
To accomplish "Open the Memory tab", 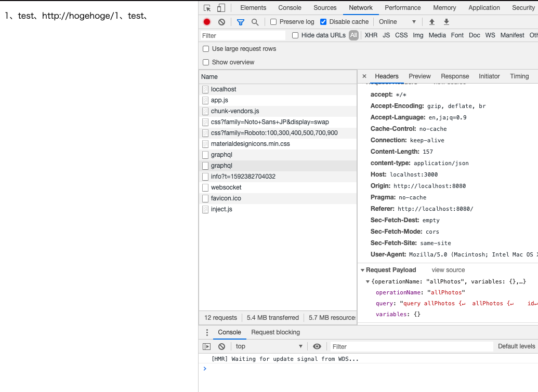I will click(x=444, y=8).
